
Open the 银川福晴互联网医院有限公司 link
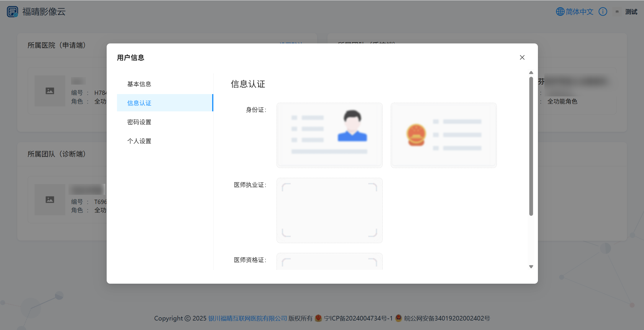pyautogui.click(x=248, y=318)
